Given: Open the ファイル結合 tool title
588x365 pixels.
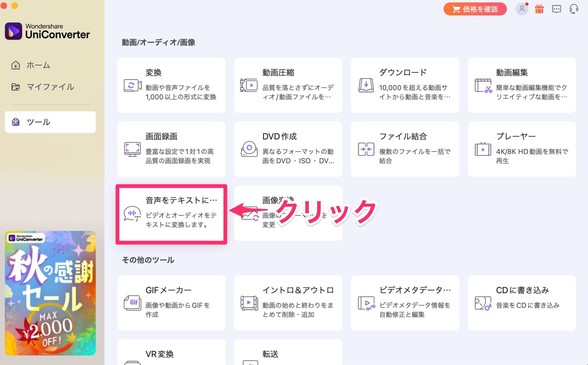Looking at the screenshot, I should coord(403,136).
